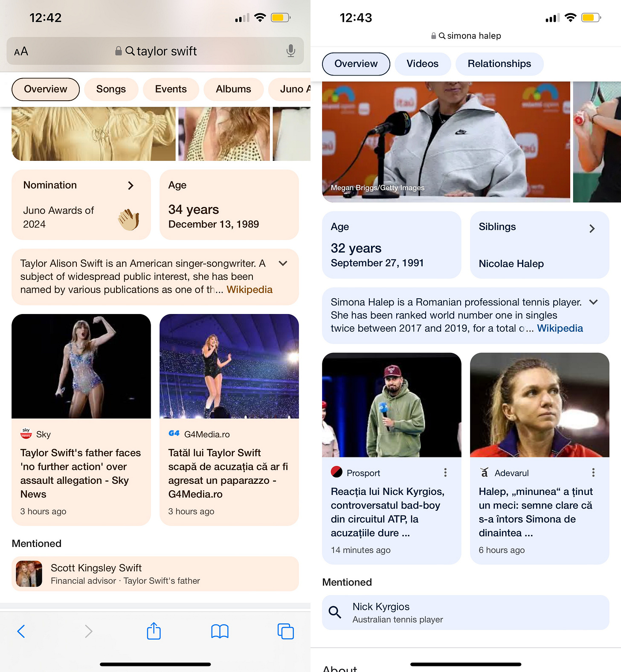Tap Wi-Fi icon in right status bar

[x=570, y=17]
